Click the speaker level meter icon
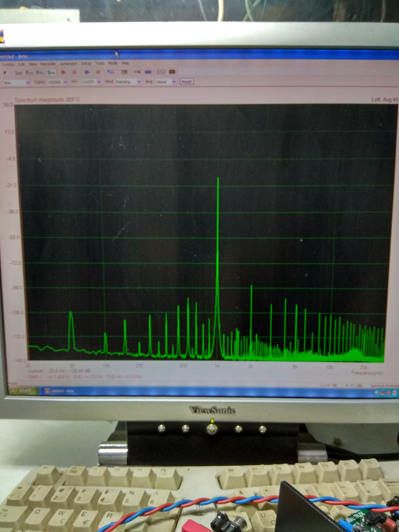 click(137, 72)
